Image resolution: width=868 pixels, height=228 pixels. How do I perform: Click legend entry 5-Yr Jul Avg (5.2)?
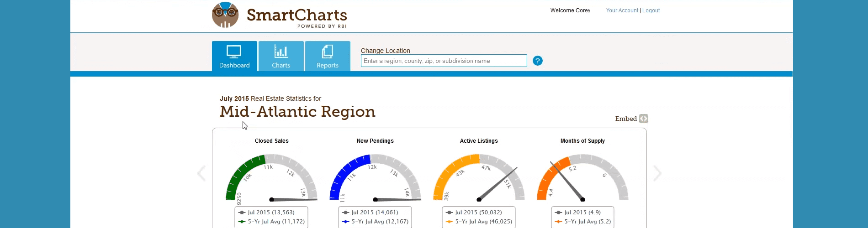582,222
